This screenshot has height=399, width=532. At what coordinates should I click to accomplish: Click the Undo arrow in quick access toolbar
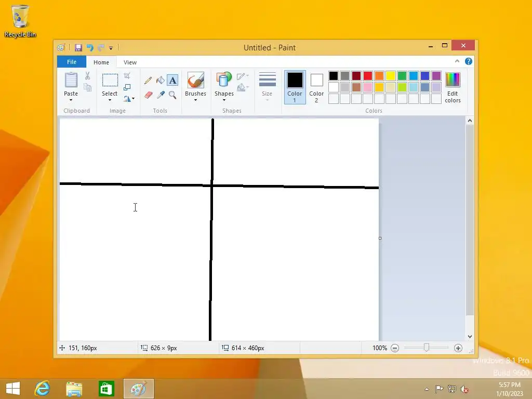[x=90, y=48]
